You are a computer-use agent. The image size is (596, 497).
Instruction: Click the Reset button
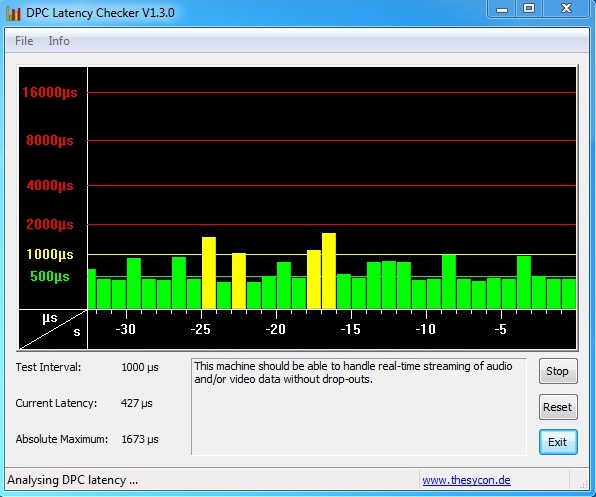coord(558,407)
